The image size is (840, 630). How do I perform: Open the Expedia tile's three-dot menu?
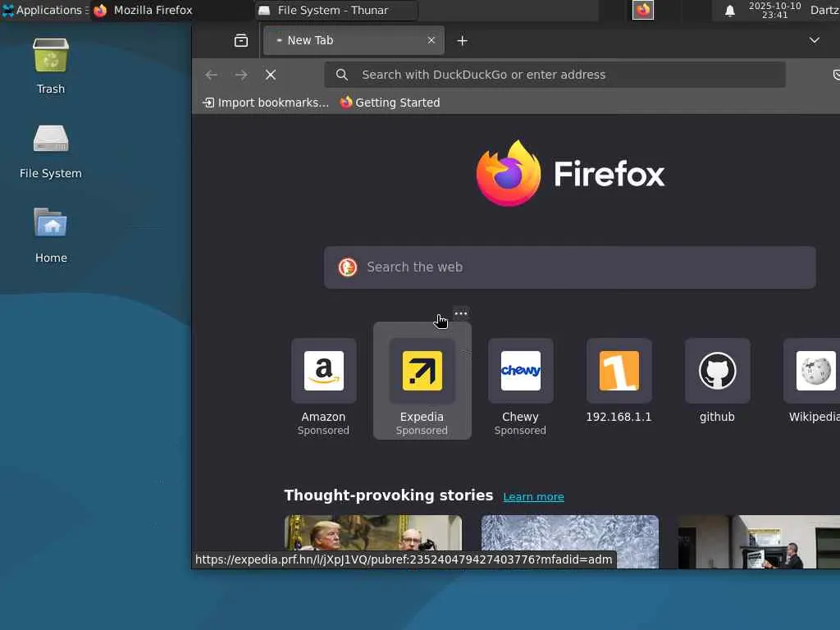461,313
